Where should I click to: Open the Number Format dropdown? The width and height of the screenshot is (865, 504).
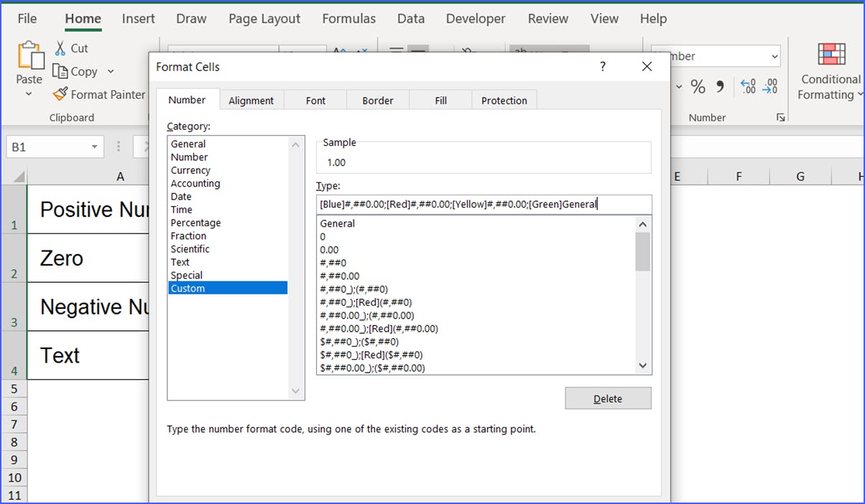click(777, 56)
